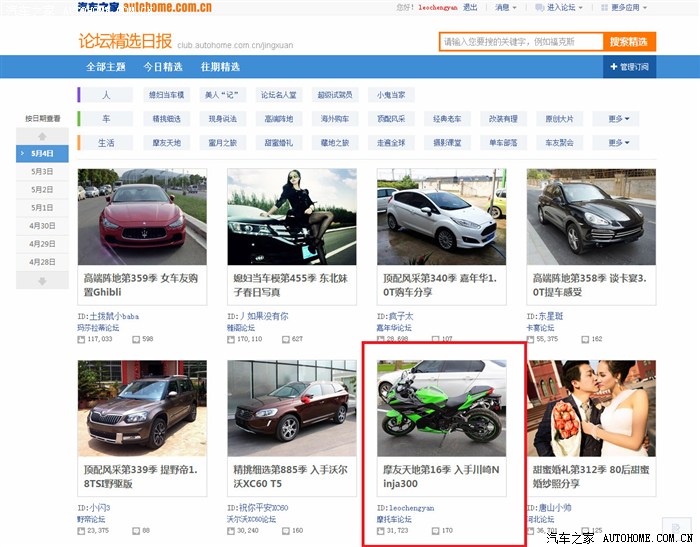Click the up arrow above the date list
The image size is (700, 547).
pyautogui.click(x=42, y=135)
